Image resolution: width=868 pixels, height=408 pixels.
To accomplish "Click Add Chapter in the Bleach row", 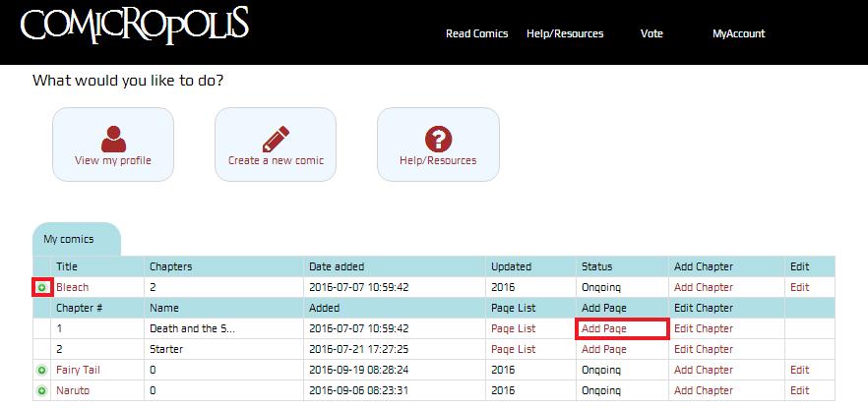I will click(703, 287).
